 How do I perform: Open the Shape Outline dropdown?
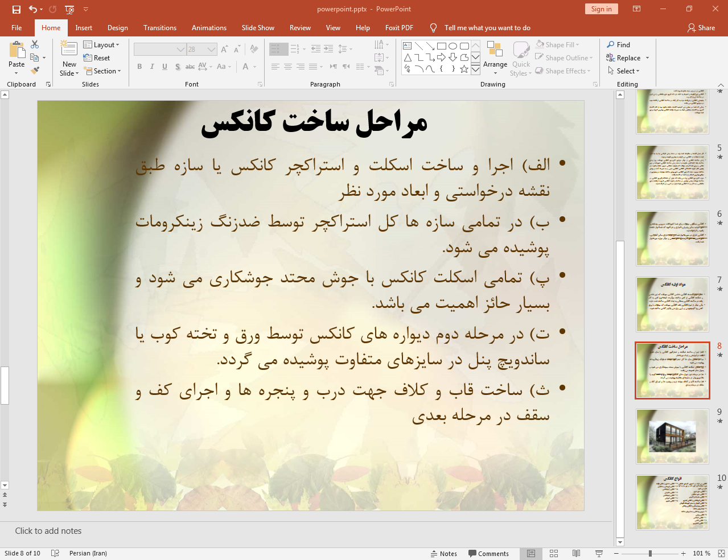coord(564,57)
